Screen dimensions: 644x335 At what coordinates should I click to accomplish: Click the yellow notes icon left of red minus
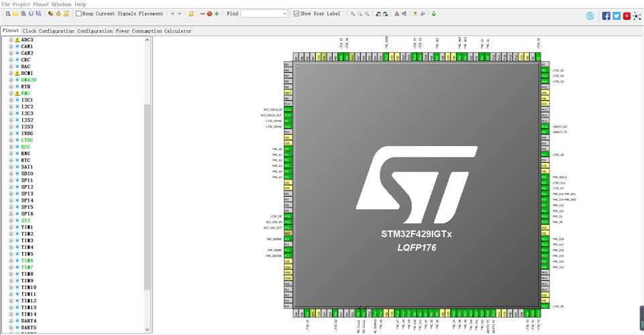tap(191, 13)
